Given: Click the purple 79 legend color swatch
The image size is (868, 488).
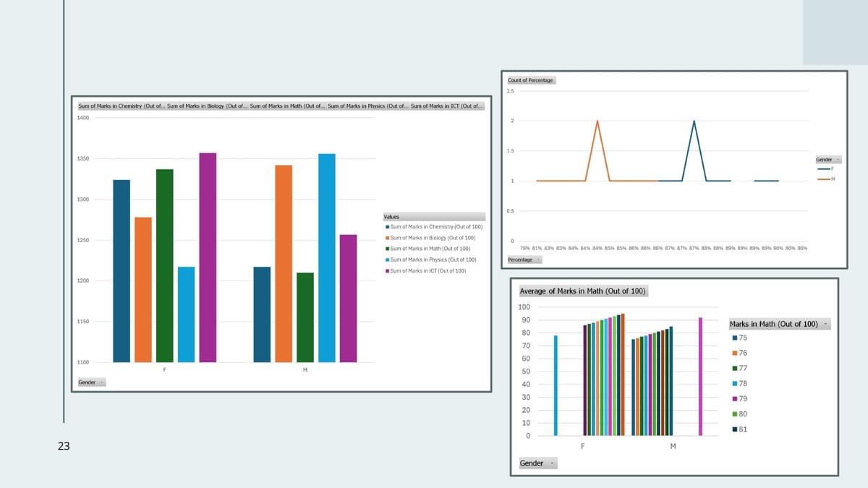Looking at the screenshot, I should click(735, 399).
